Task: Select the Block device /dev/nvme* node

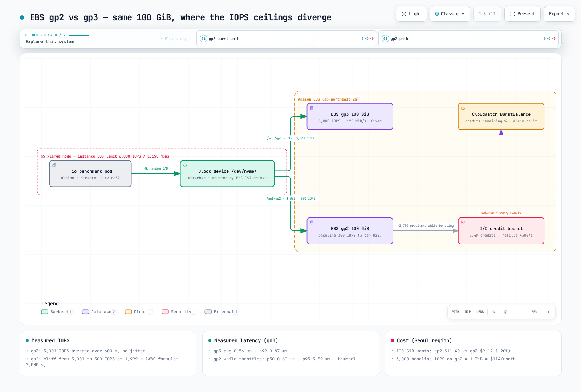Action: click(x=227, y=173)
